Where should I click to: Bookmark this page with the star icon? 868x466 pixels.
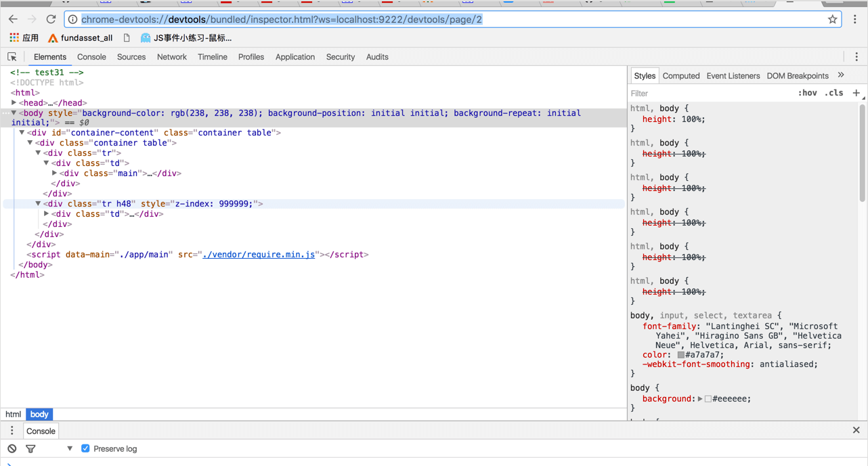click(832, 20)
